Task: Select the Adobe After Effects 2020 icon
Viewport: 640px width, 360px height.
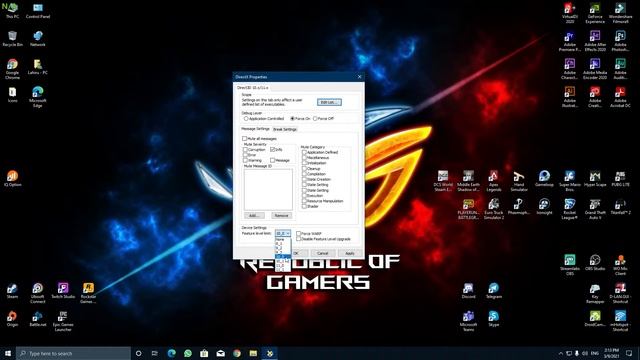Action: point(595,41)
